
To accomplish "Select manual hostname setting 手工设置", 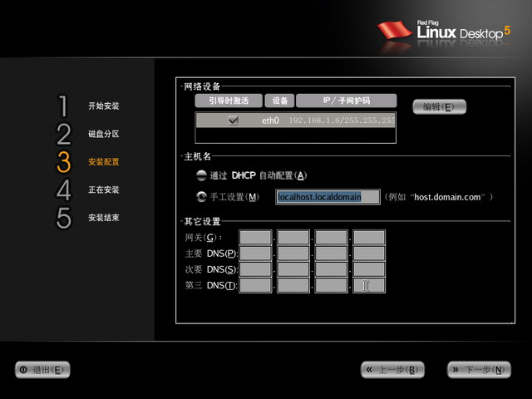I will pos(201,197).
